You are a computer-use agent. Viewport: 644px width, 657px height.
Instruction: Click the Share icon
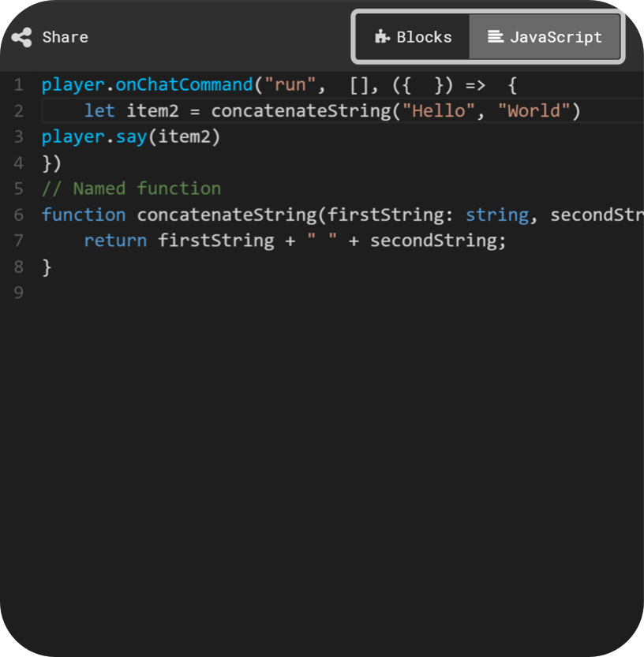pos(21,37)
